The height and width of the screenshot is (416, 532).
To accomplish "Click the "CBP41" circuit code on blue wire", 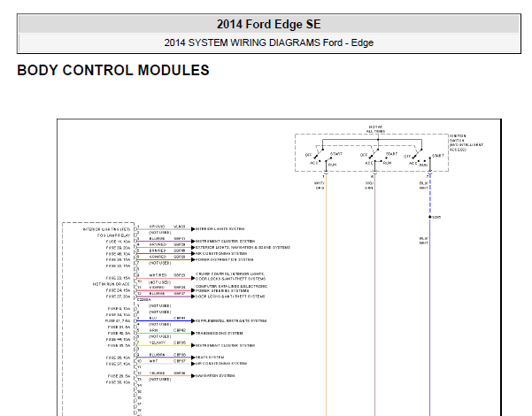I will [x=180, y=319].
